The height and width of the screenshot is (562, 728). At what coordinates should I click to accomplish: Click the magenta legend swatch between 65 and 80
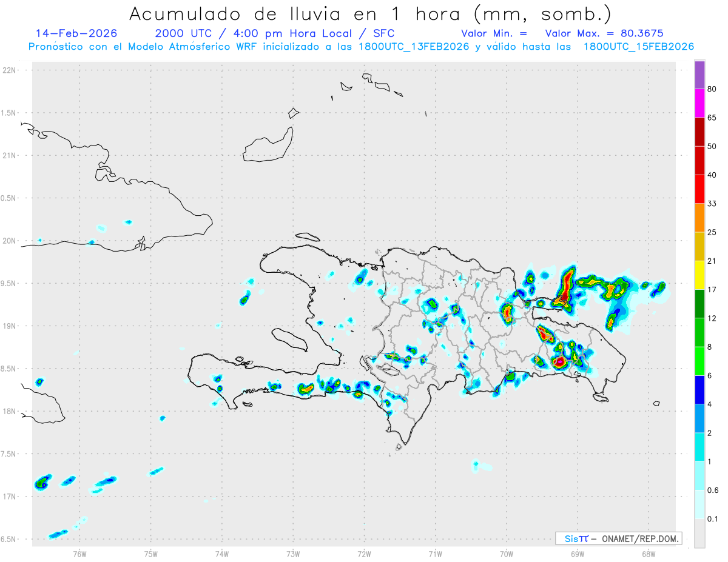699,103
